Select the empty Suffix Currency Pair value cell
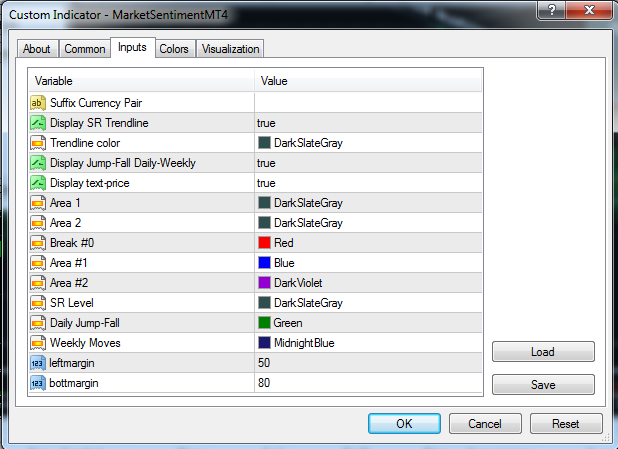Image resolution: width=618 pixels, height=449 pixels. point(368,103)
